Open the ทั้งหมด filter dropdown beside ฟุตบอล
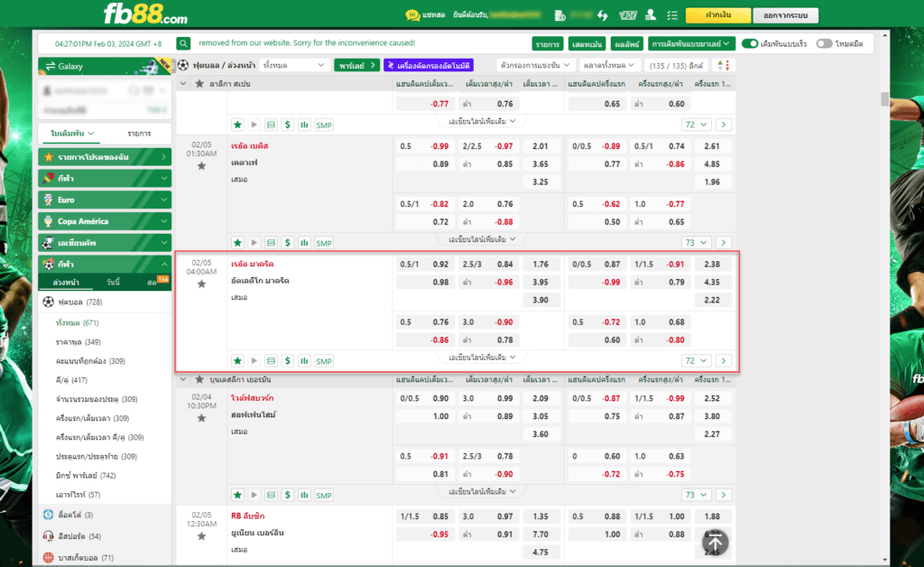The width and height of the screenshot is (924, 567). point(293,65)
